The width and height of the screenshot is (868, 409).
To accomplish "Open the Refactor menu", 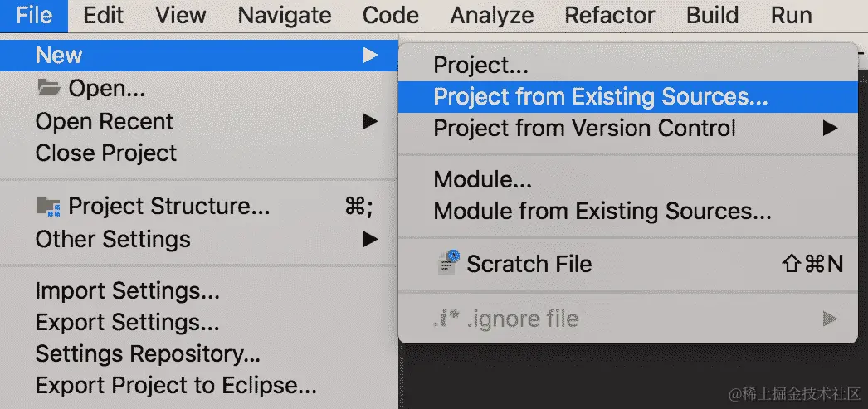I will pyautogui.click(x=610, y=15).
